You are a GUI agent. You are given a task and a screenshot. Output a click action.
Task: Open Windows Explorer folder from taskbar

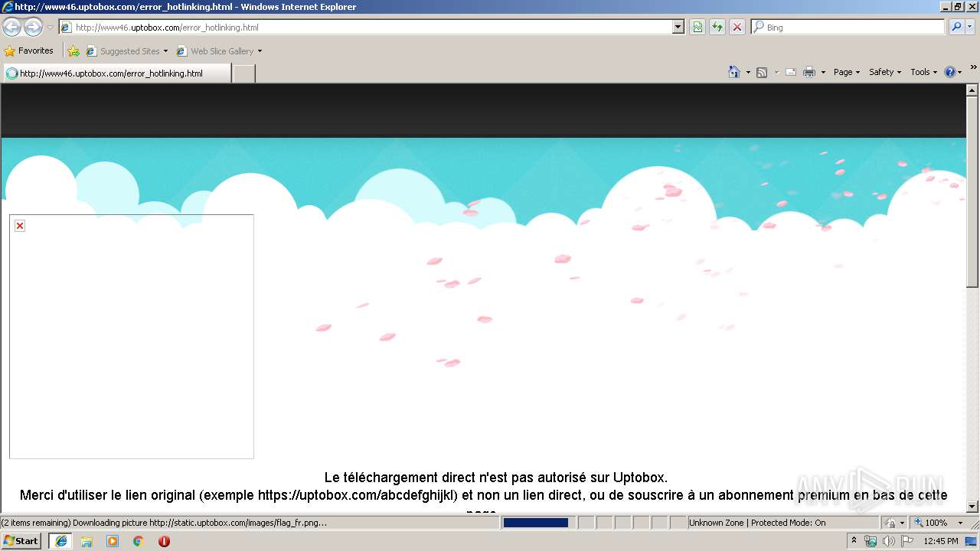87,541
